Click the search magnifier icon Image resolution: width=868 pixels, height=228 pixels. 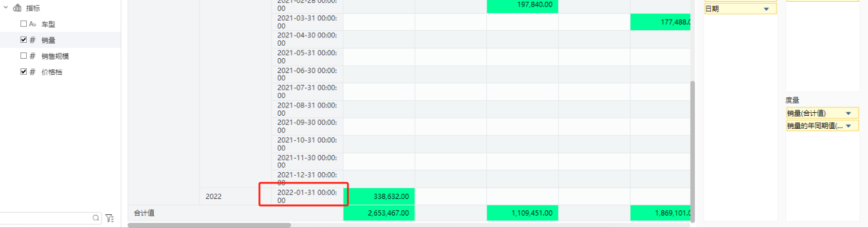click(x=96, y=218)
